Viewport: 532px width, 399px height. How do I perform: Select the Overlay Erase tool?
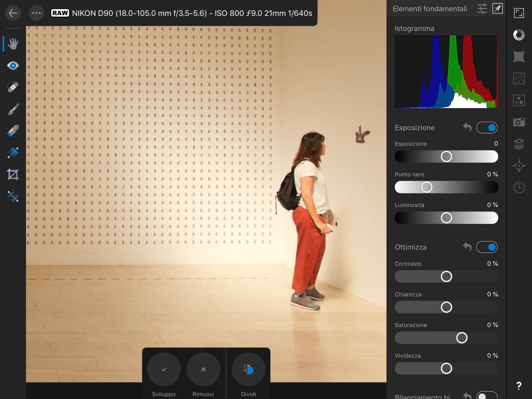[x=13, y=131]
